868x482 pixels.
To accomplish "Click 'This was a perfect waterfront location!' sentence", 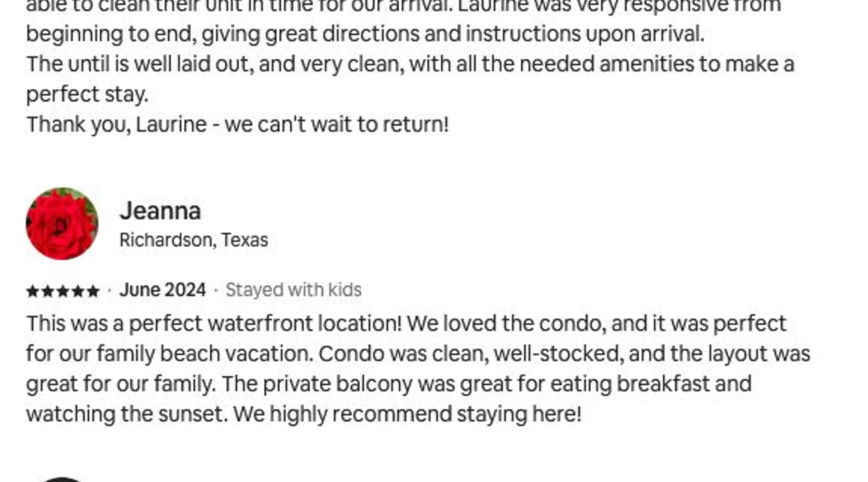I will (214, 323).
